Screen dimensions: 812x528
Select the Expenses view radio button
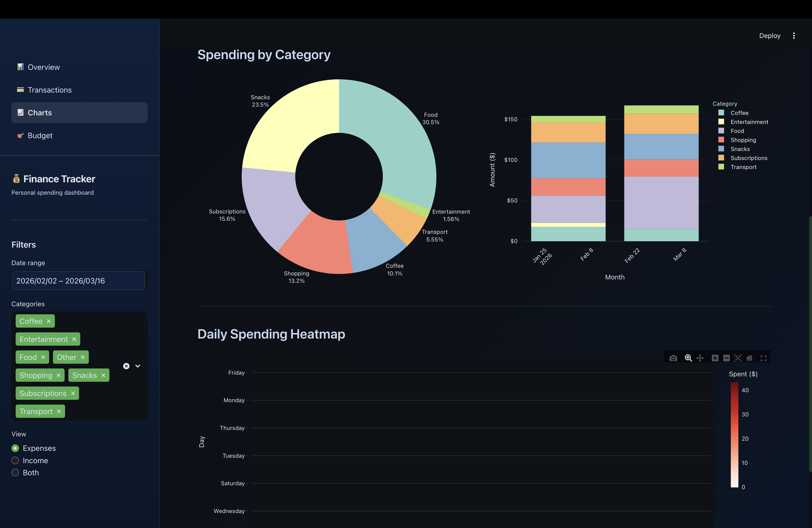point(15,448)
